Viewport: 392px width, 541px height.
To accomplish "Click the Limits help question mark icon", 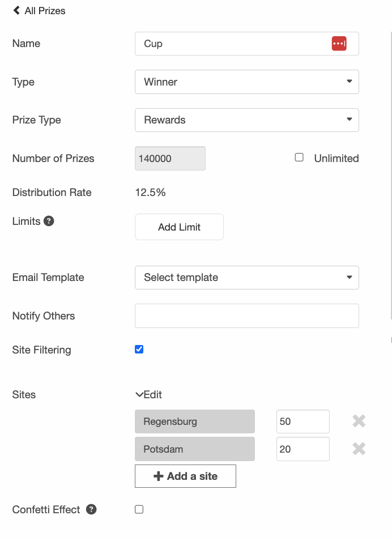I will point(49,221).
